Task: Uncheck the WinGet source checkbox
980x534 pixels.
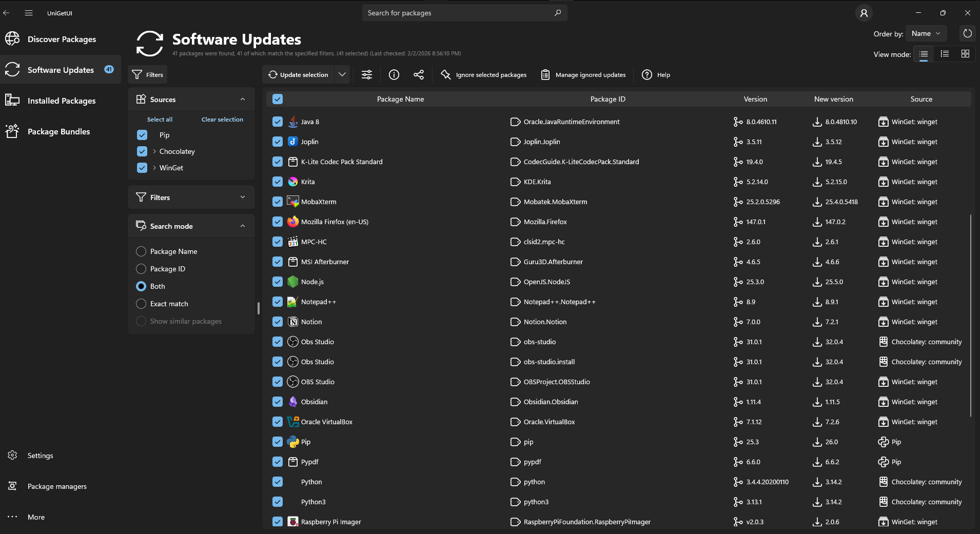Action: point(142,168)
